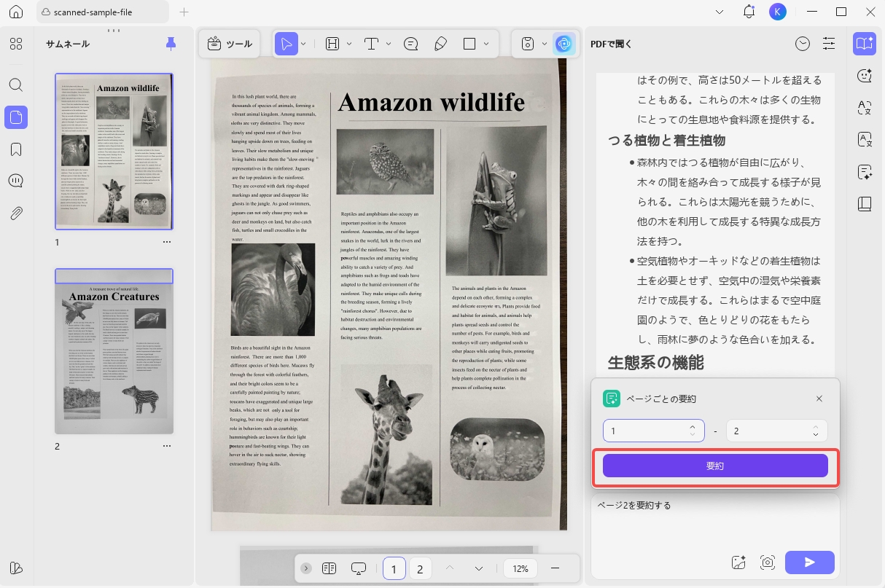Click the stamp tool icon
The image size is (885, 588).
(x=528, y=44)
